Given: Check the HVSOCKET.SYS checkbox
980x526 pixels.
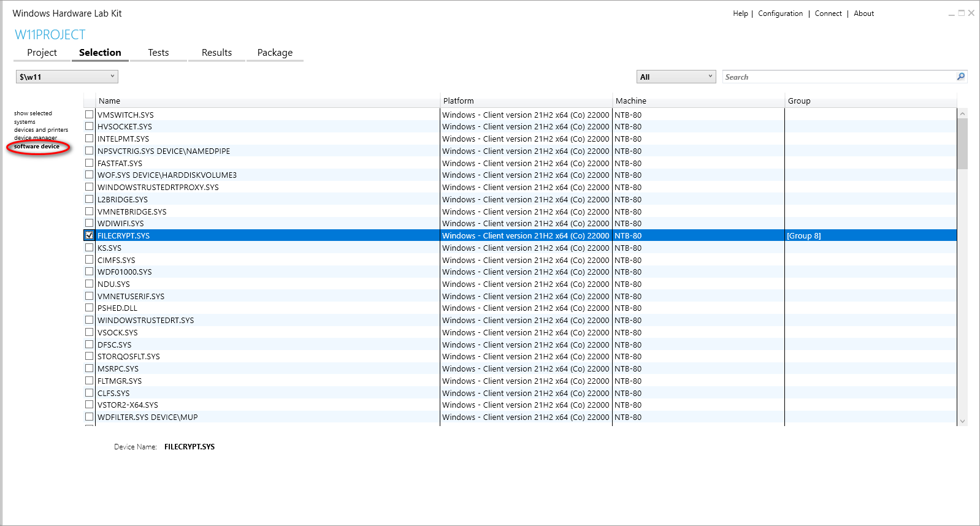Looking at the screenshot, I should (x=90, y=126).
